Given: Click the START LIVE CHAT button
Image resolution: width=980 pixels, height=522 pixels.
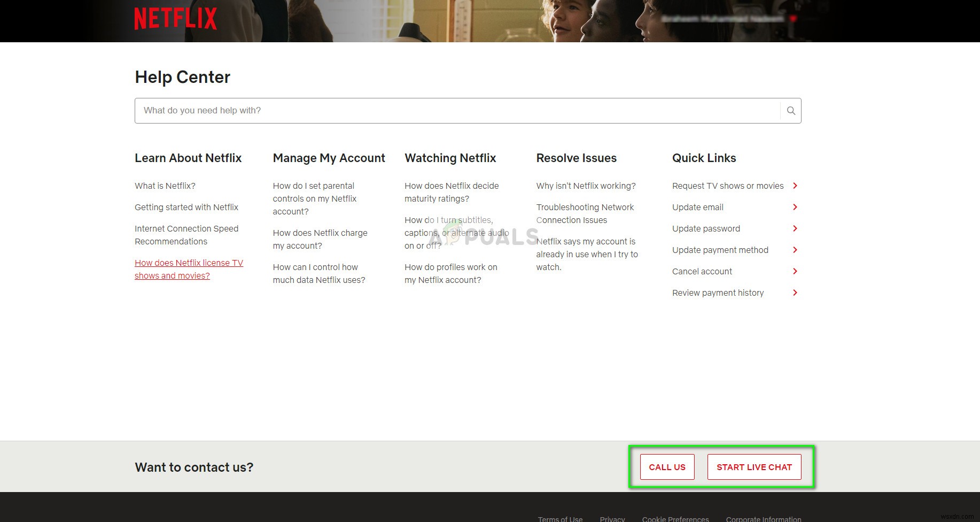Looking at the screenshot, I should tap(754, 466).
